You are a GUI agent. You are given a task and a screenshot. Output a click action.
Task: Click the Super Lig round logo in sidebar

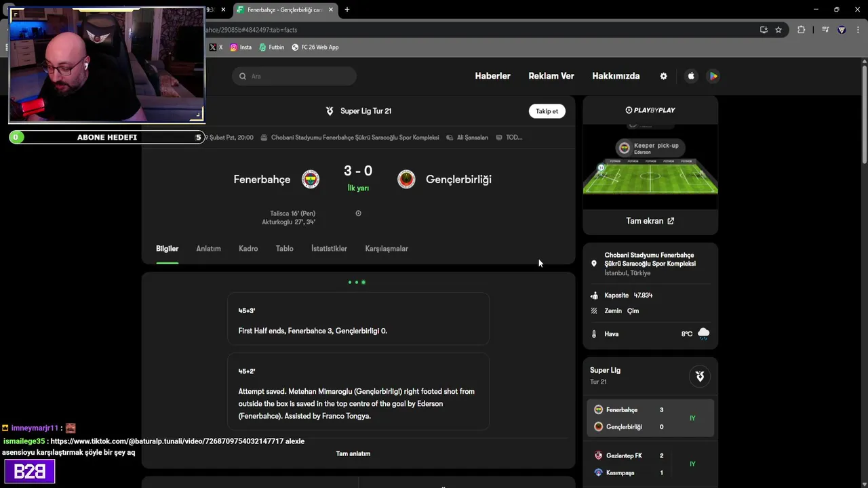tap(700, 376)
